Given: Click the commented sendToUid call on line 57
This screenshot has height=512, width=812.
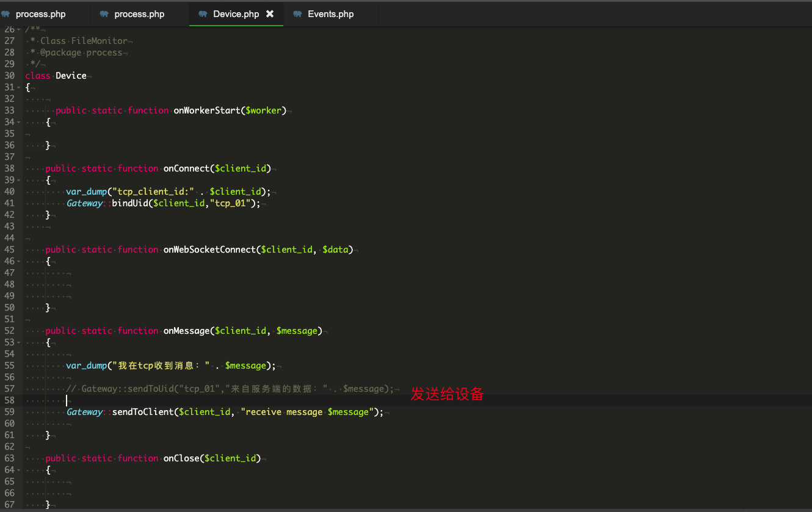Looking at the screenshot, I should point(230,389).
